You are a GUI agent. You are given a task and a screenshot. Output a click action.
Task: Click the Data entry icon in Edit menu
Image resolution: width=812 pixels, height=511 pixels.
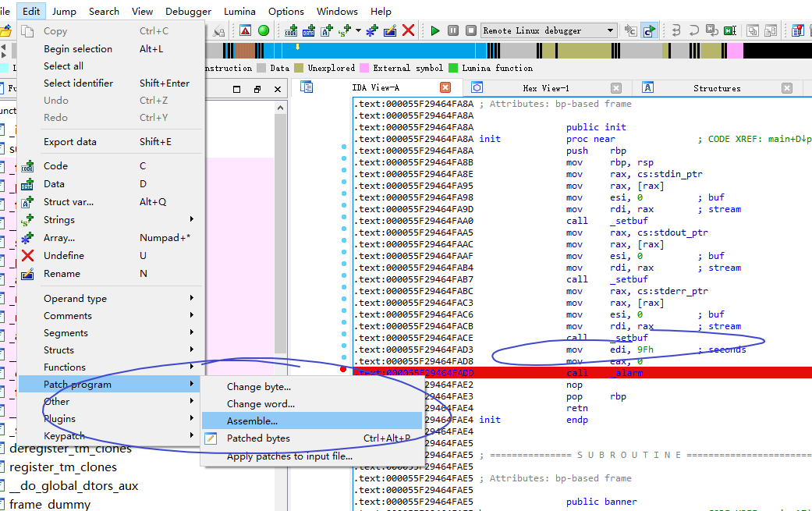tap(27, 184)
